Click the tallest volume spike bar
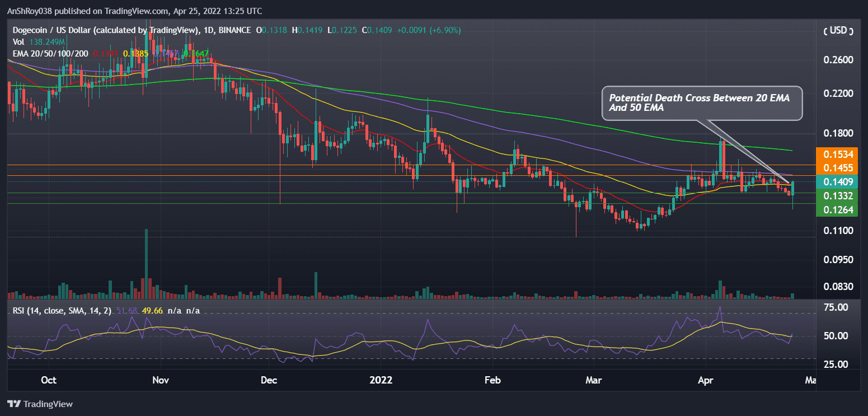The height and width of the screenshot is (416, 868). click(x=146, y=263)
